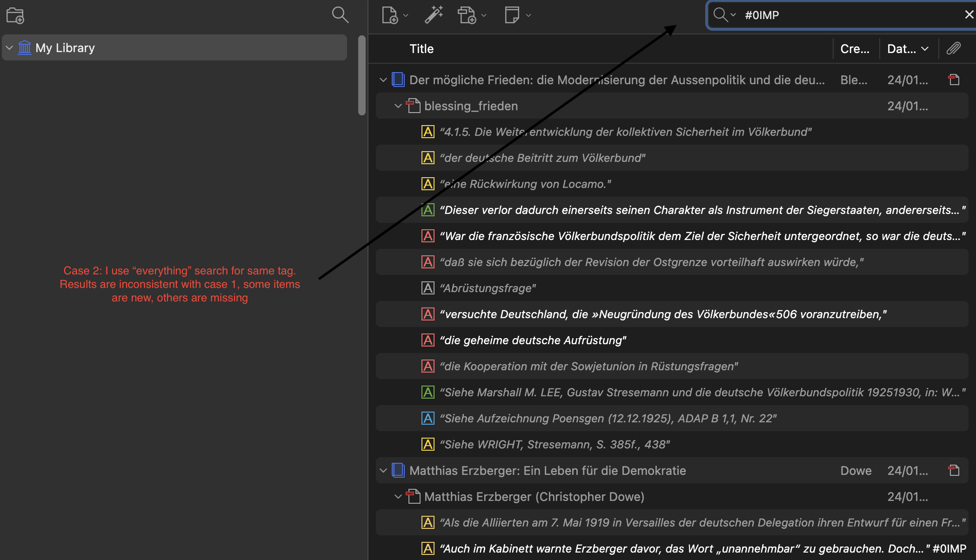The width and height of the screenshot is (976, 560).
Task: Select red annotation "die geheime deutsche Aufrüstung"
Action: coord(533,340)
